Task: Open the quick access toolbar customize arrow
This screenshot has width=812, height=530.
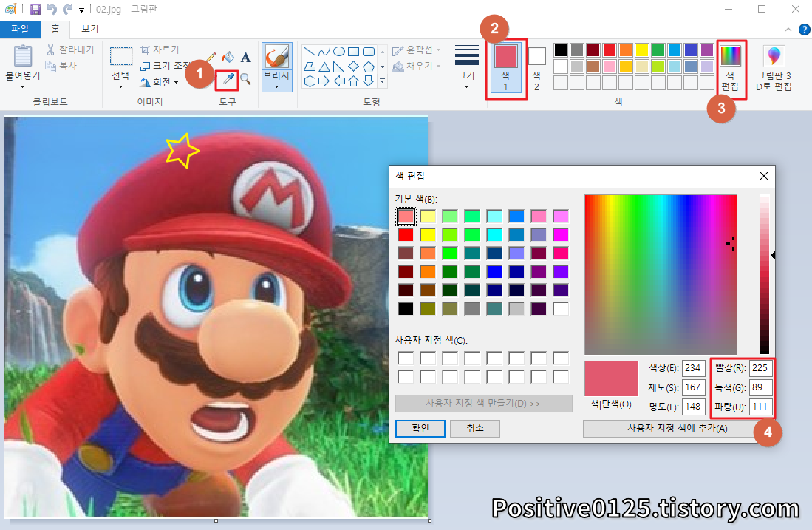Action: click(x=81, y=10)
